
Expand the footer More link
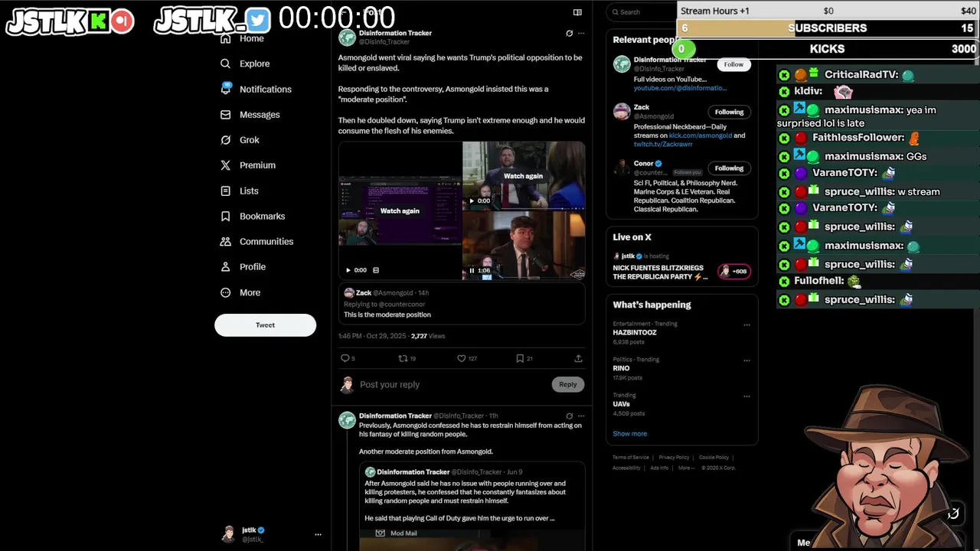[x=686, y=468]
